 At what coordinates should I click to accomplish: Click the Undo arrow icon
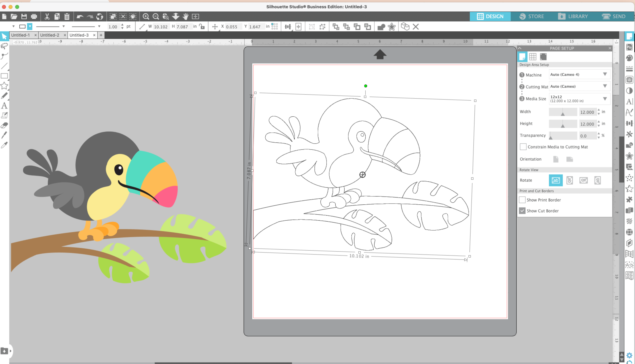tap(80, 16)
